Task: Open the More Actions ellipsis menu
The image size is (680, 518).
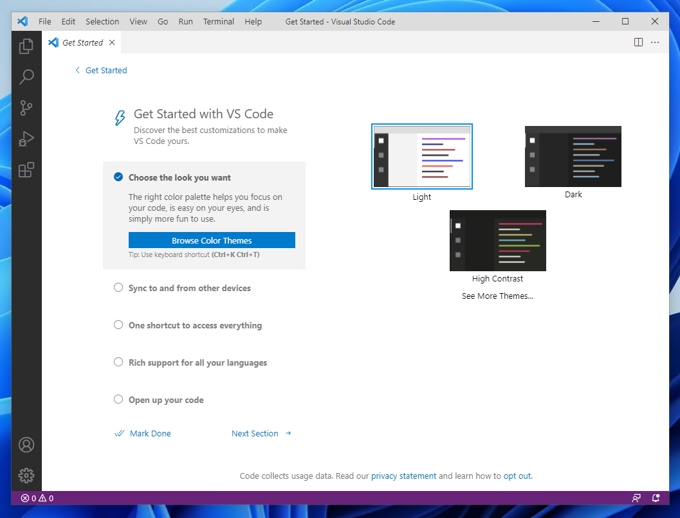Action: pyautogui.click(x=655, y=42)
